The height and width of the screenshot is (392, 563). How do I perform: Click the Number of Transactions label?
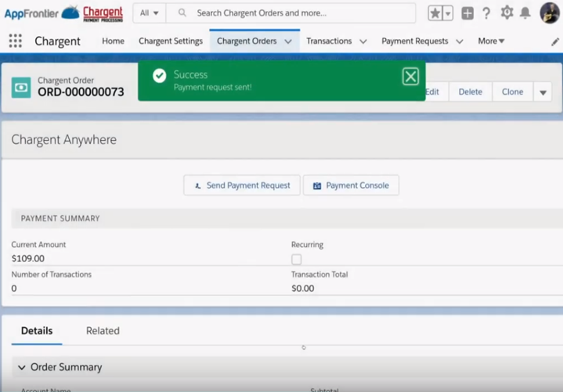52,275
